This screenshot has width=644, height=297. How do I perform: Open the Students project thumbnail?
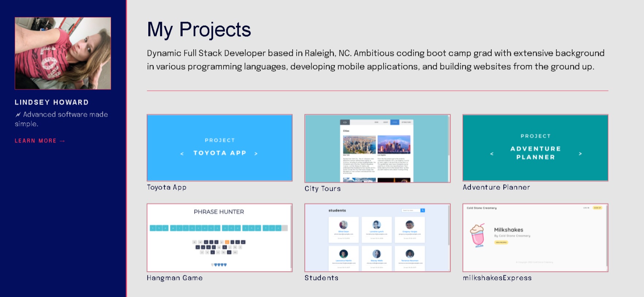(x=377, y=238)
